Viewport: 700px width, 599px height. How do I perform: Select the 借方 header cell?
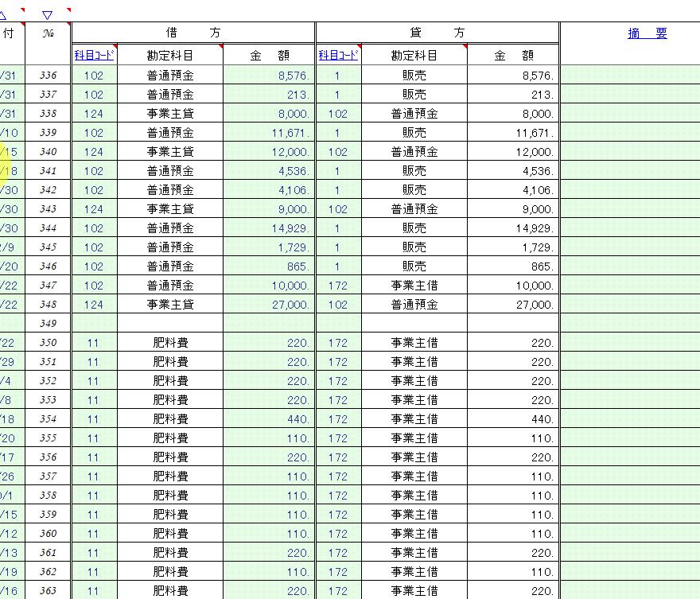[x=192, y=33]
